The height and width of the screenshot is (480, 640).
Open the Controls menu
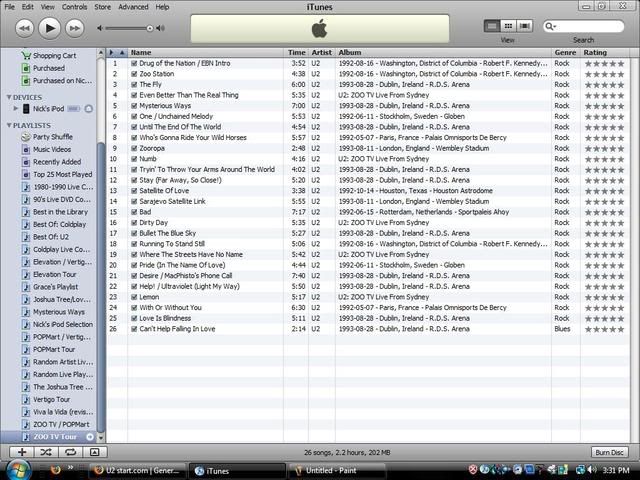click(74, 7)
